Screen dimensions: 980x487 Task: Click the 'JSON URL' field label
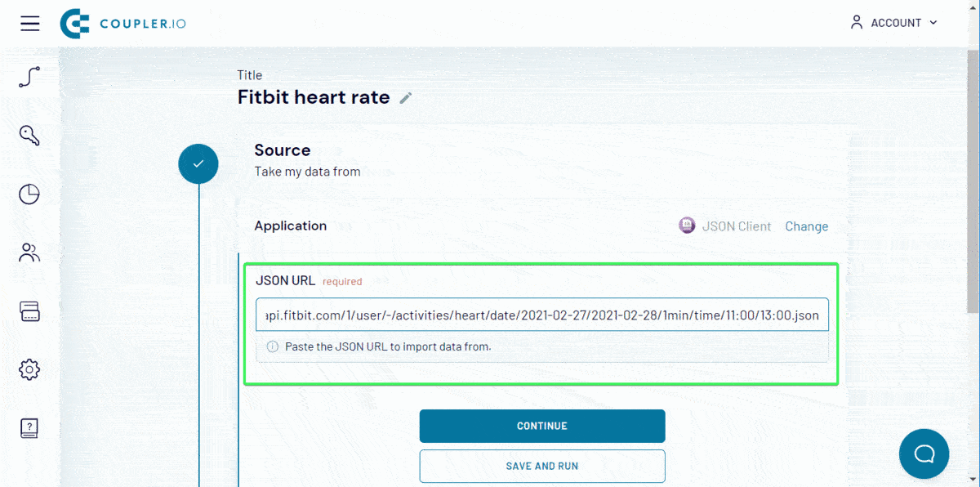pos(286,280)
